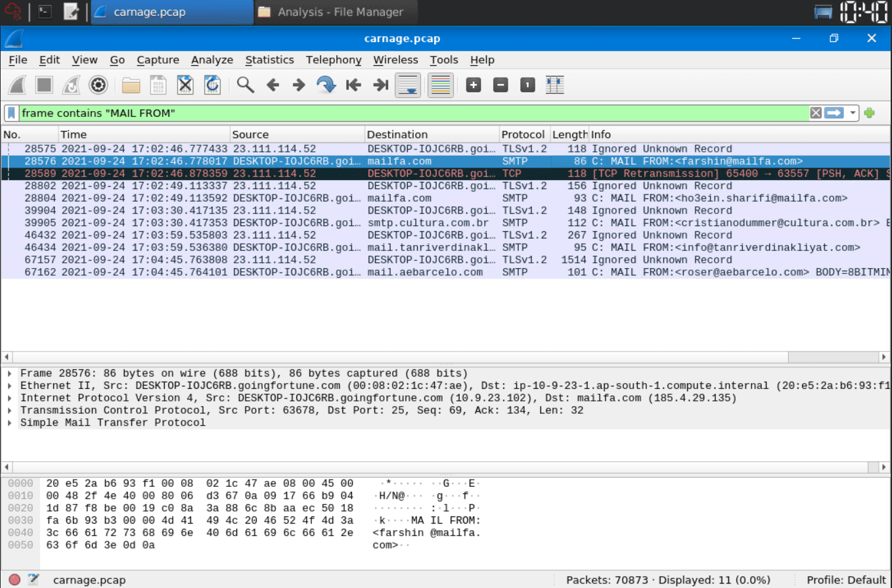Select packet 39905 cristianodummer MAIL FROM row
The image size is (892, 588).
pos(445,223)
